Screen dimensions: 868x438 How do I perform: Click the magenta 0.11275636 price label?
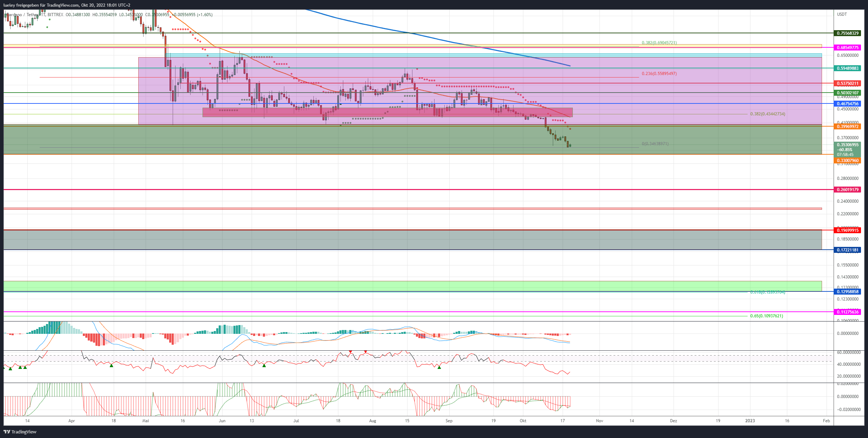coord(848,312)
